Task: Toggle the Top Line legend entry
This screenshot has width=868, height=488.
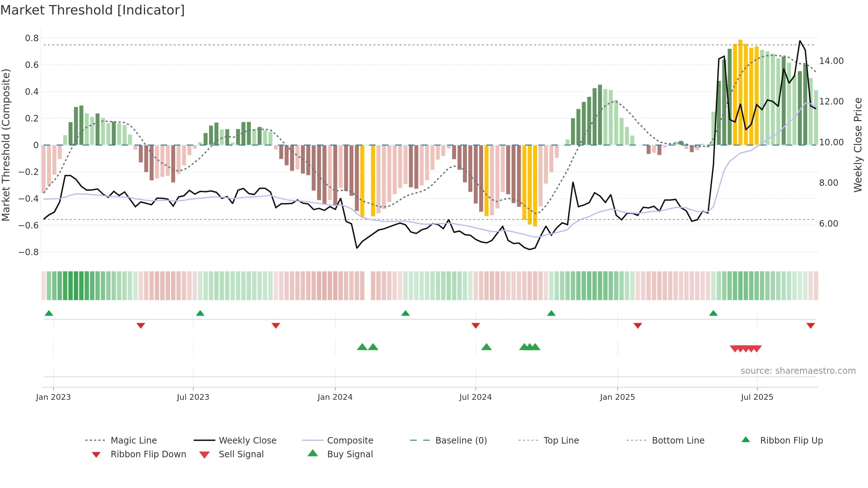Action: [x=548, y=440]
